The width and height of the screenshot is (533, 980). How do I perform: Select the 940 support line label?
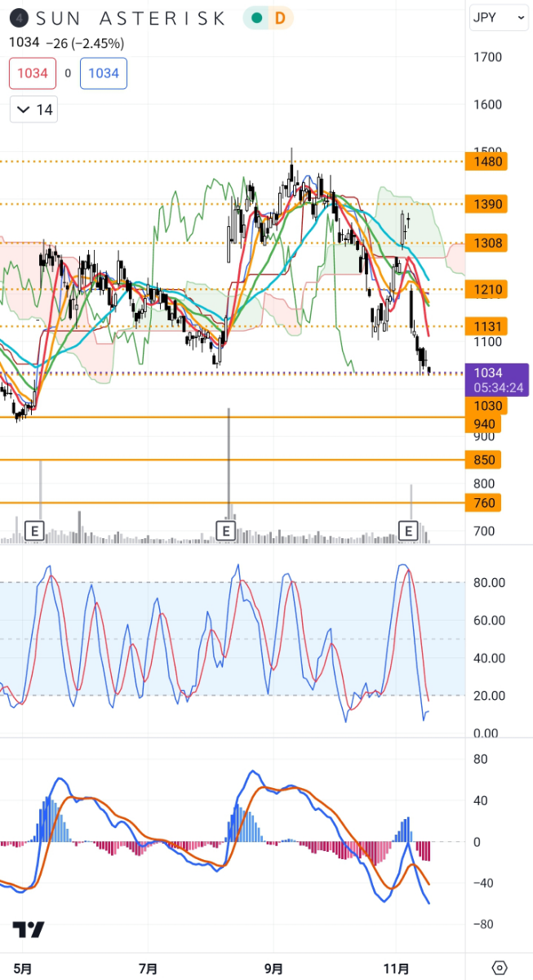tap(483, 424)
